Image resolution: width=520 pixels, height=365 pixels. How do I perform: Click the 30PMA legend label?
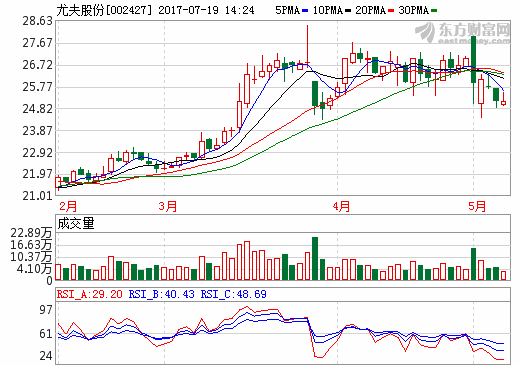(414, 10)
